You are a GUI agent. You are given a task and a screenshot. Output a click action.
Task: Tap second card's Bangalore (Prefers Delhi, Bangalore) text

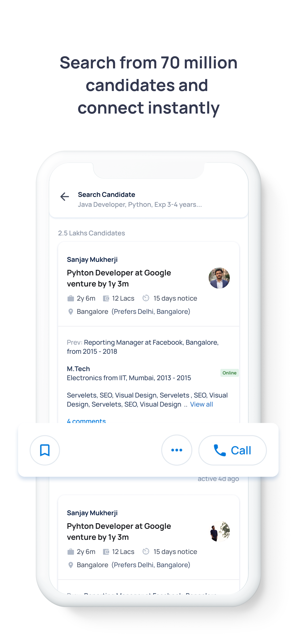(133, 565)
